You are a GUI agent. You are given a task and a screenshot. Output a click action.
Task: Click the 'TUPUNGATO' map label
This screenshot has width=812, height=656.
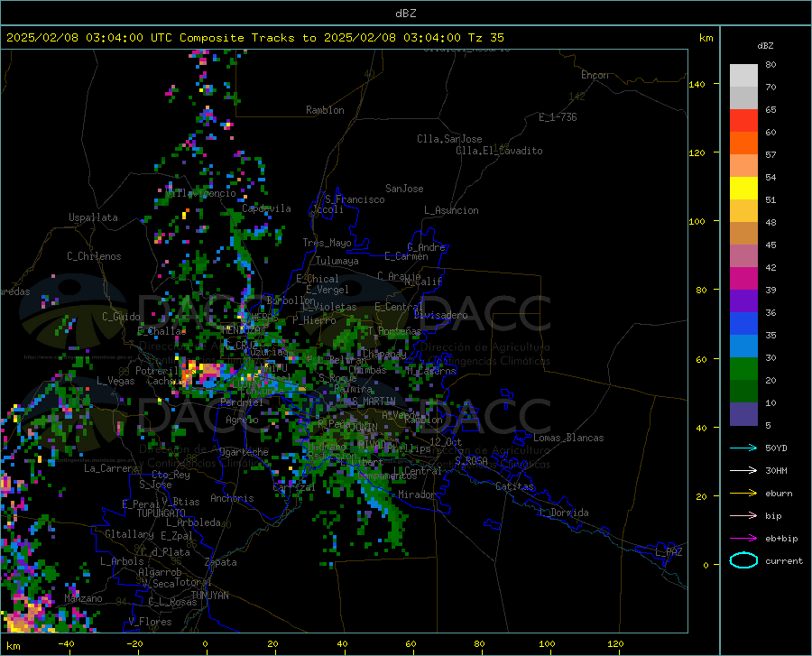161,513
